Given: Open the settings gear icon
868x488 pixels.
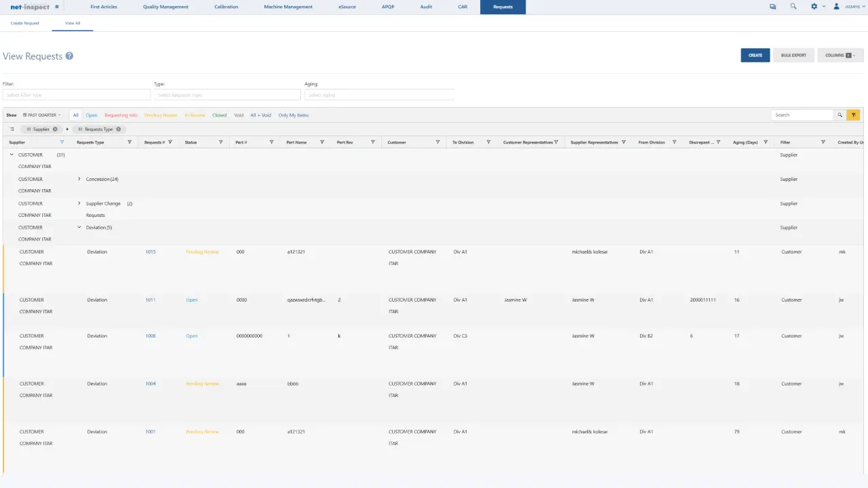Looking at the screenshot, I should point(813,6).
